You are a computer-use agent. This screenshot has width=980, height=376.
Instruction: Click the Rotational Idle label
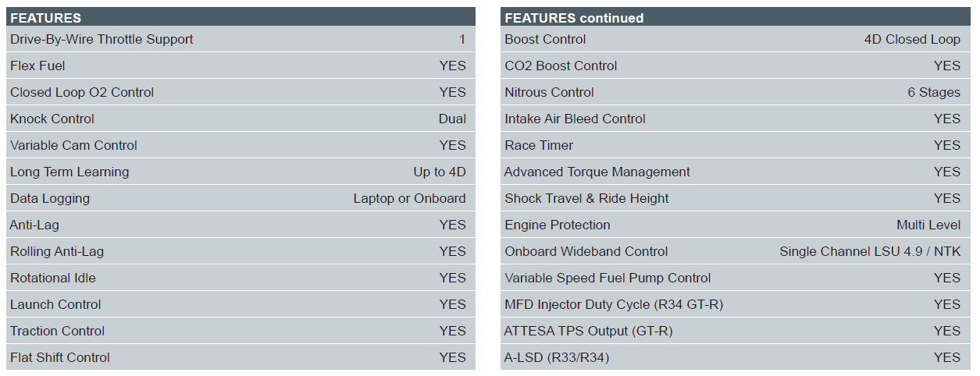53,278
